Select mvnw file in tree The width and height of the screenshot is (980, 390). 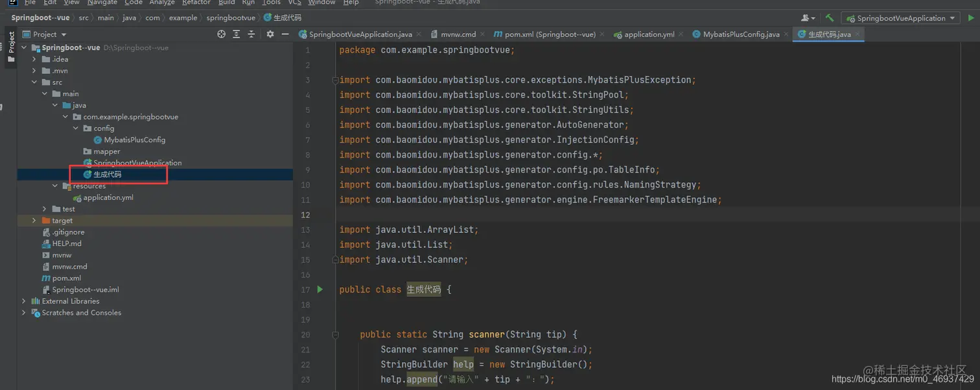62,255
